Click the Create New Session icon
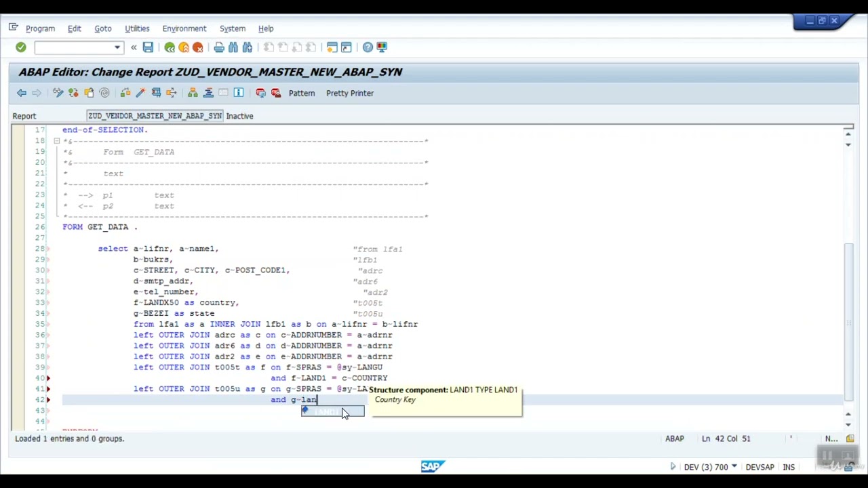This screenshot has height=488, width=868. 332,47
